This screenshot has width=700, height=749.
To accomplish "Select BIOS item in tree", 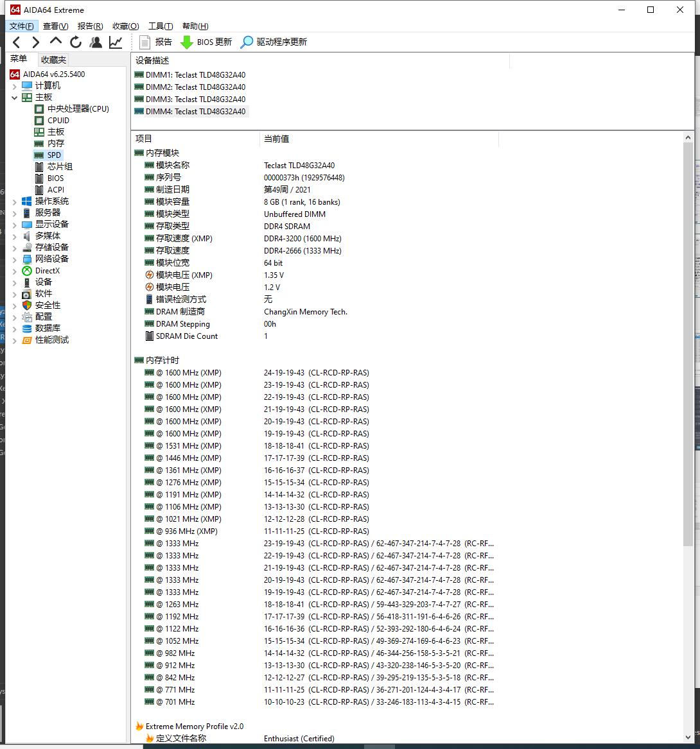I will [49, 178].
